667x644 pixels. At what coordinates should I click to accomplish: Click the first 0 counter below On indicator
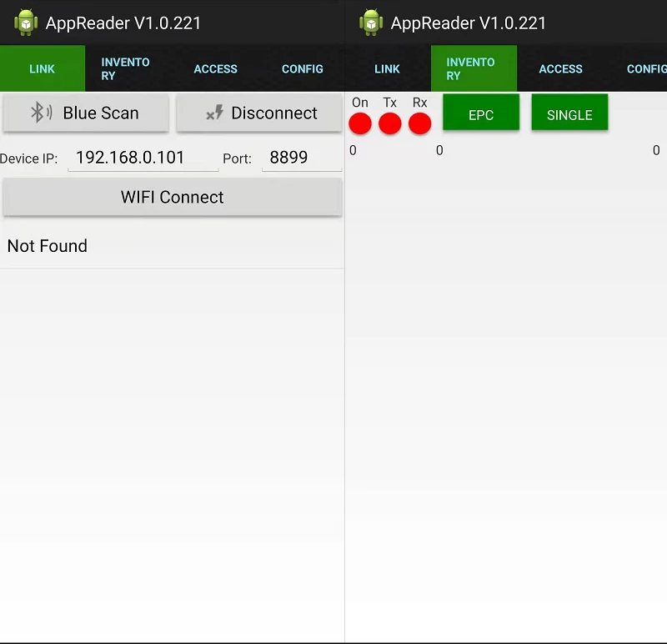click(x=353, y=150)
